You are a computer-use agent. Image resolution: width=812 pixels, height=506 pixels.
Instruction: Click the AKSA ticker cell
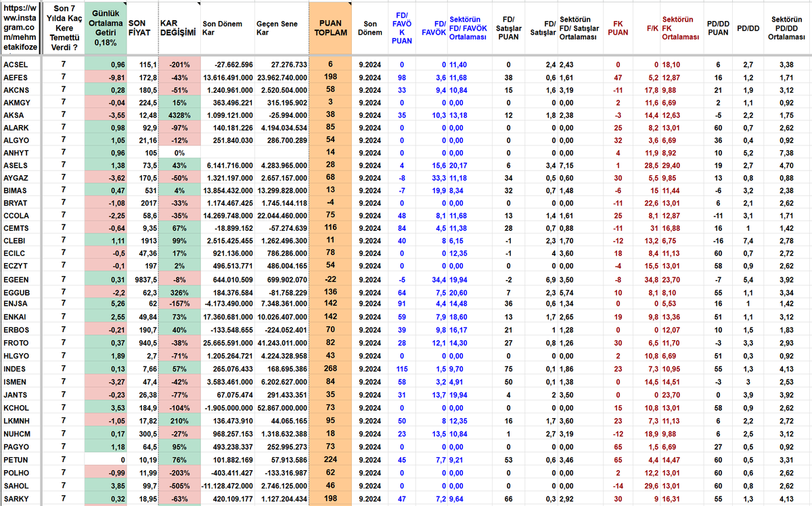point(20,115)
